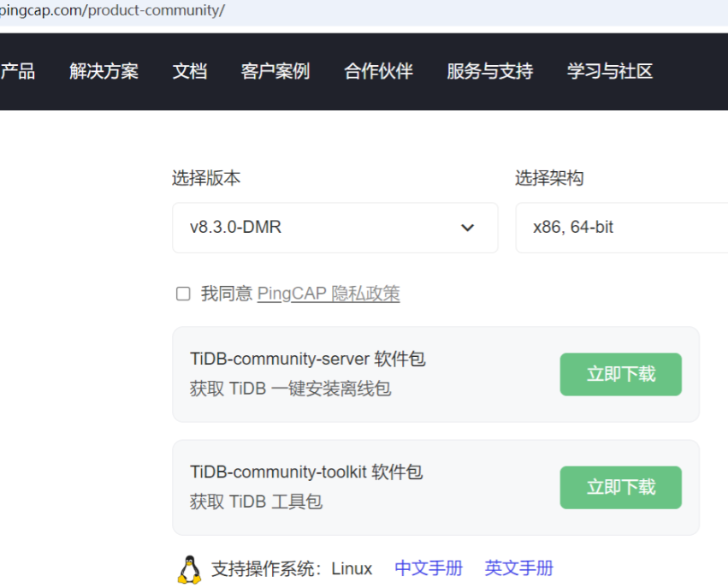728x588 pixels.
Task: Click the TiDB-community-server 软件包 title
Action: click(307, 359)
